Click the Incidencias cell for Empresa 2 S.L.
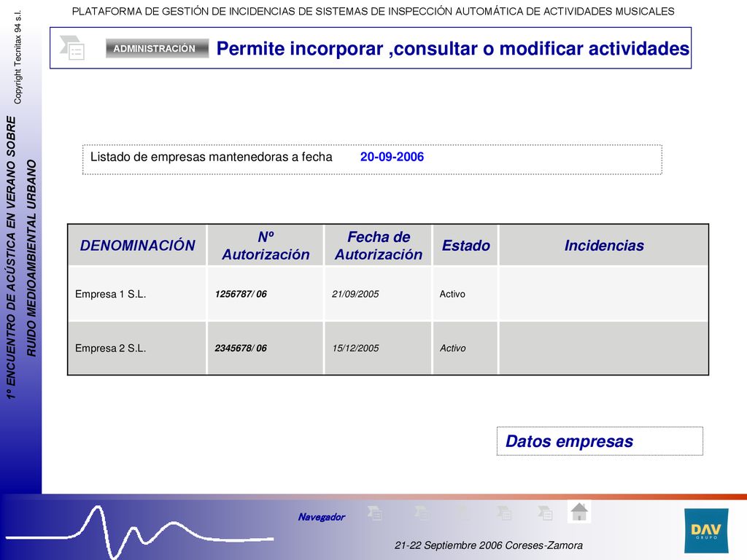 click(x=604, y=348)
